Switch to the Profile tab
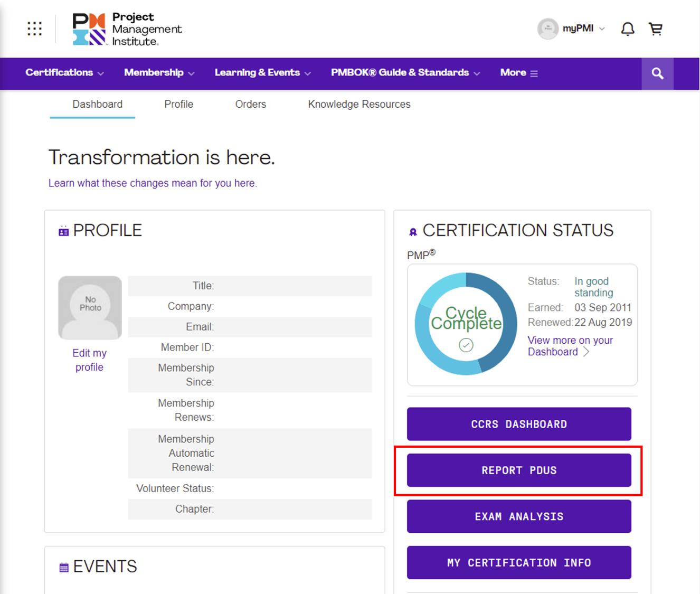Image resolution: width=700 pixels, height=594 pixels. pos(178,104)
